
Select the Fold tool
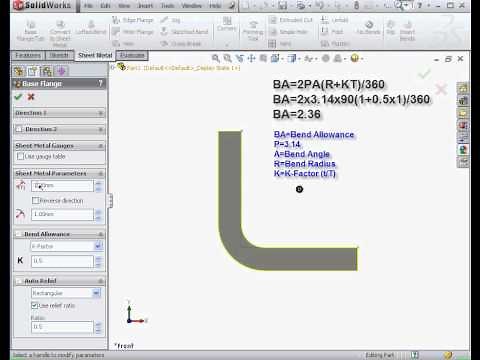click(332, 32)
